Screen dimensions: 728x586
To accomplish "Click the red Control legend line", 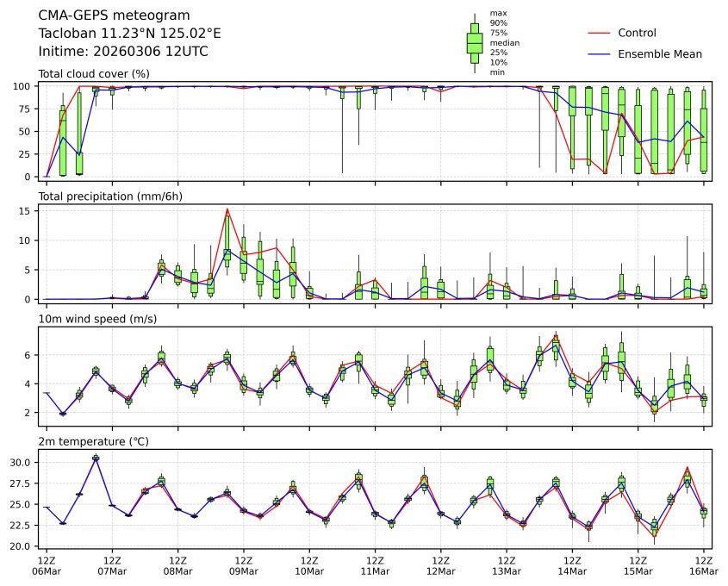I will 598,33.
